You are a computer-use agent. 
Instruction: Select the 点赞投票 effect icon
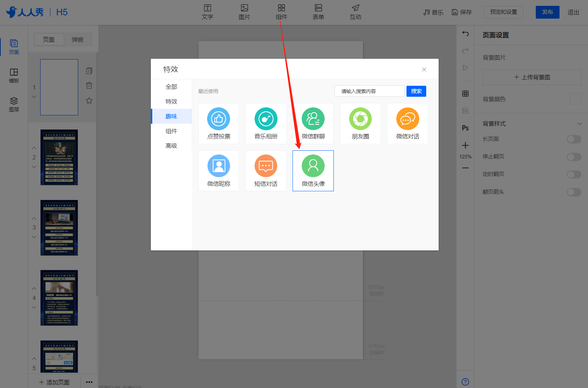219,123
